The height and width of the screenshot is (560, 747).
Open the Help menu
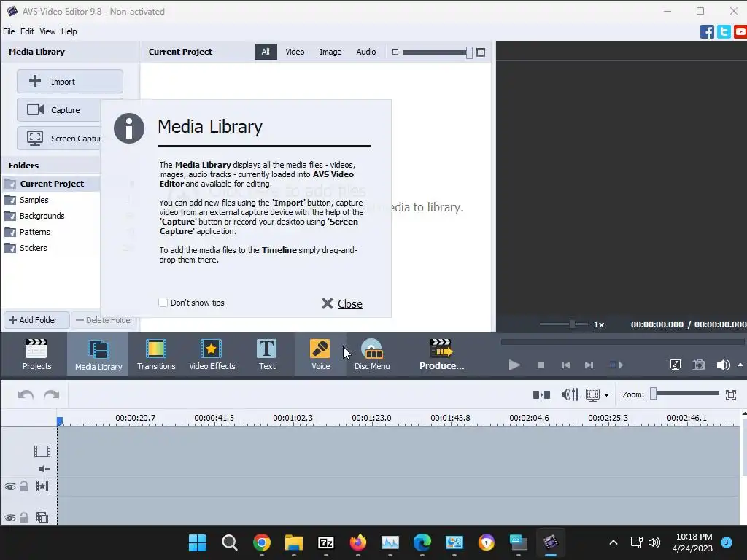[x=69, y=31]
